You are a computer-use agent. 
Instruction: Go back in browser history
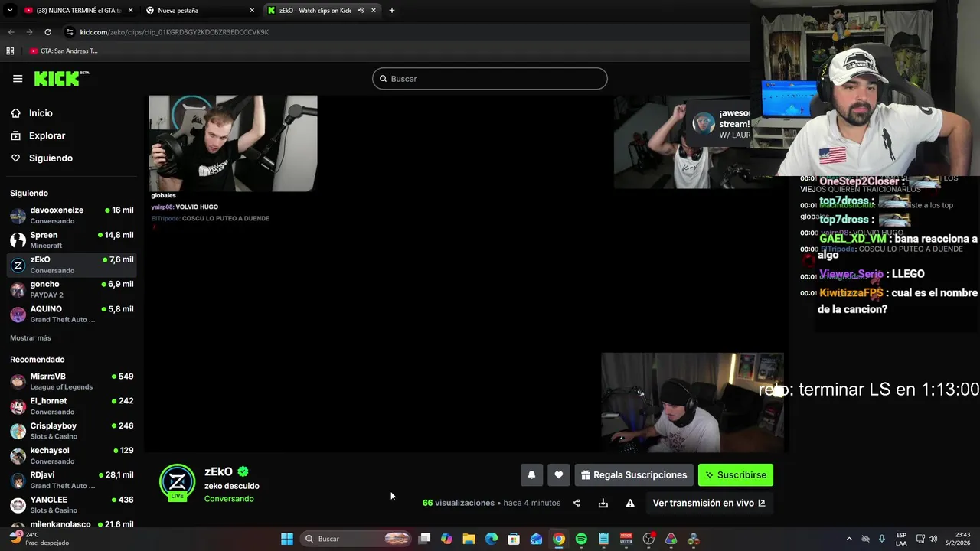click(11, 32)
